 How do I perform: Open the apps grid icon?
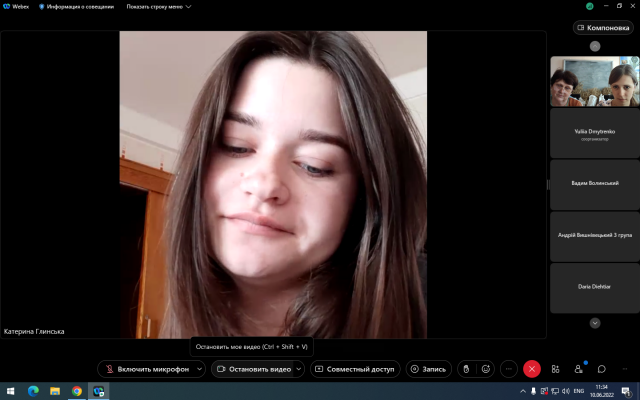point(555,369)
